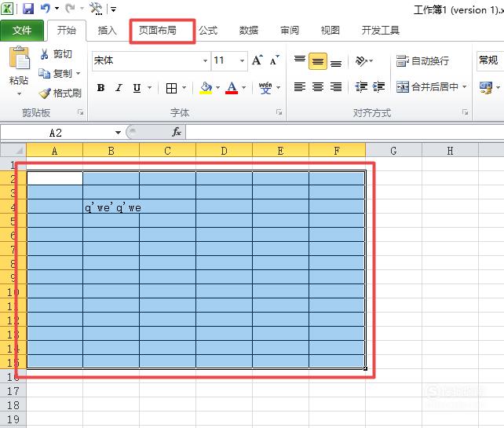
Task: Click the A2 Name Box field
Action: tap(57, 133)
